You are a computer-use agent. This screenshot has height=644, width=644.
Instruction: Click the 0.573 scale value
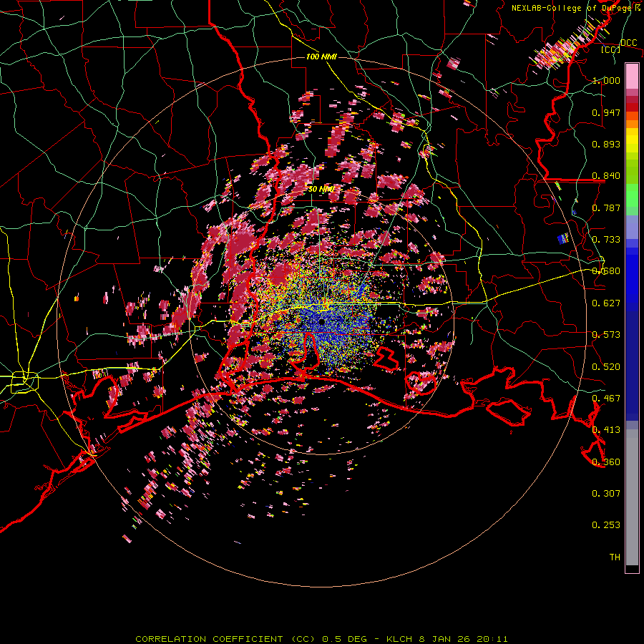pos(606,335)
